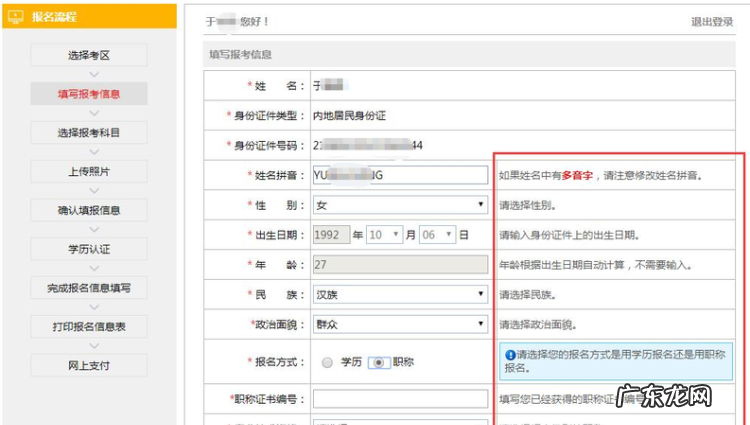Select 填写报考信息 step in sidebar
Screen dimensions: 750x425
[88, 94]
